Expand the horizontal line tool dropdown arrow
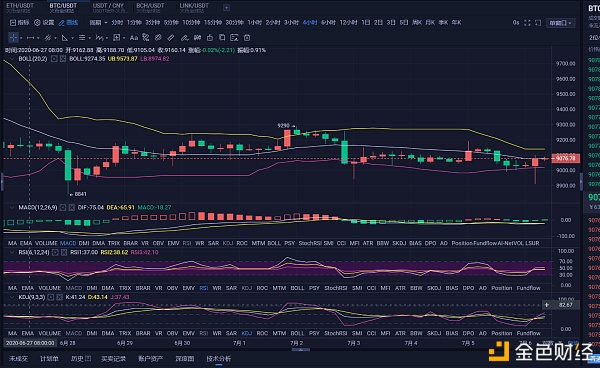Screen dimensions: 600x368 38,38
